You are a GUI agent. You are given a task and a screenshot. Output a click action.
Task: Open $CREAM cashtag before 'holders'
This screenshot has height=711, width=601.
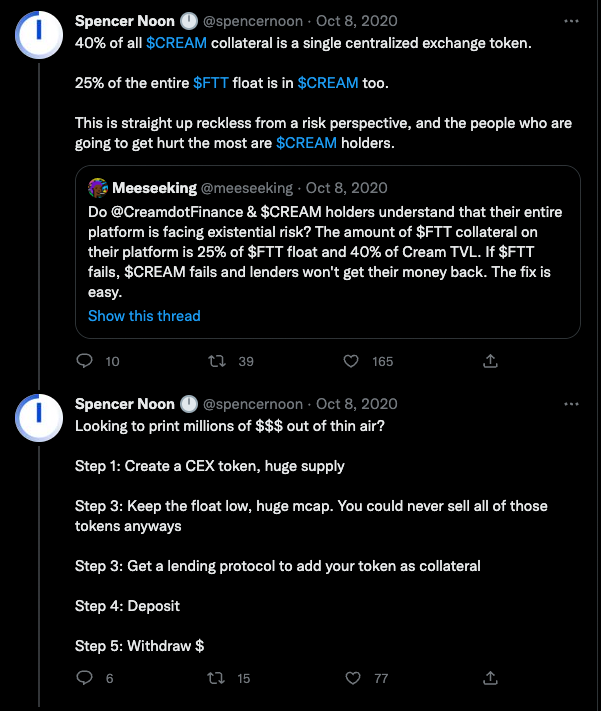[306, 143]
